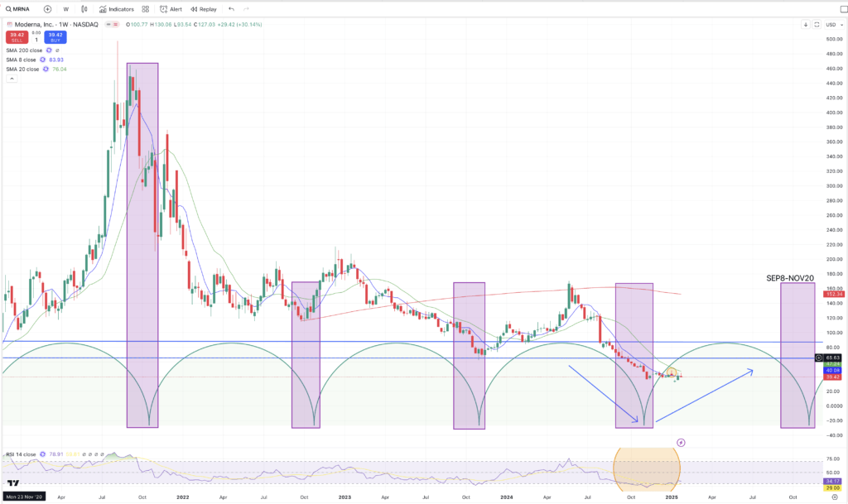Start bar Replay mode
Image resolution: width=848 pixels, height=504 pixels.
coord(204,9)
